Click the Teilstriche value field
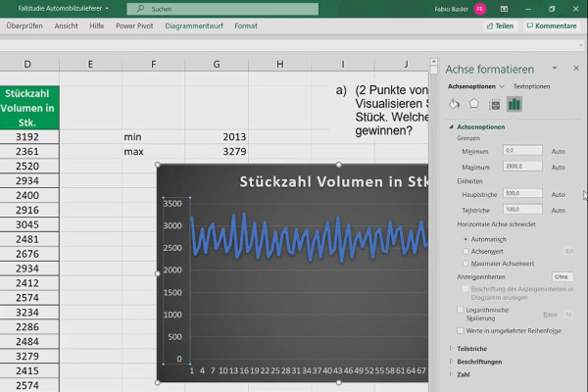Screen dimensions: 588x392 pyautogui.click(x=522, y=210)
